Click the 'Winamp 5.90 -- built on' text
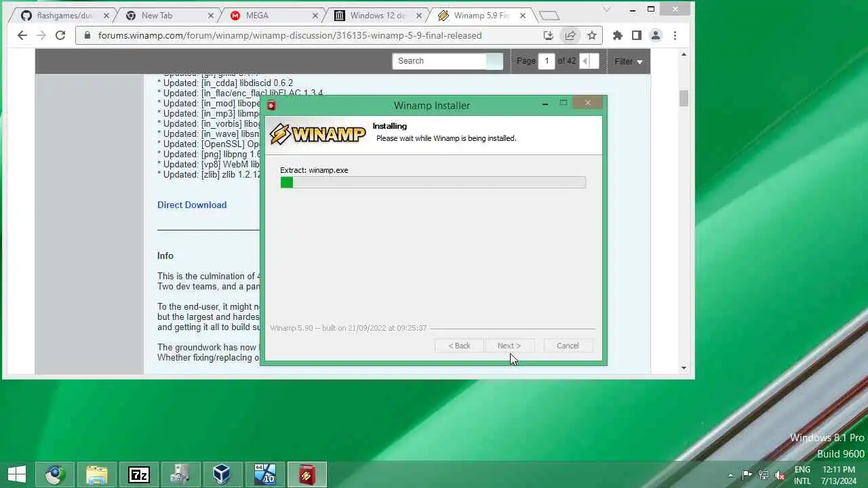Image resolution: width=868 pixels, height=488 pixels. coord(349,328)
